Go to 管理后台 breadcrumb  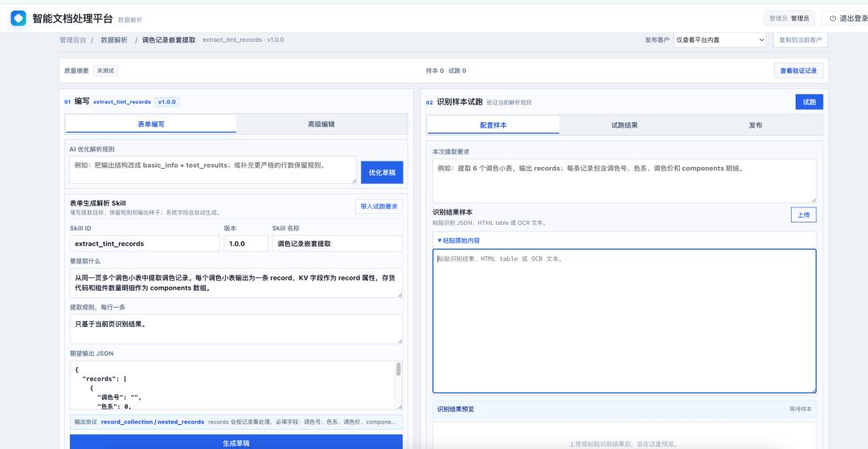tap(72, 40)
